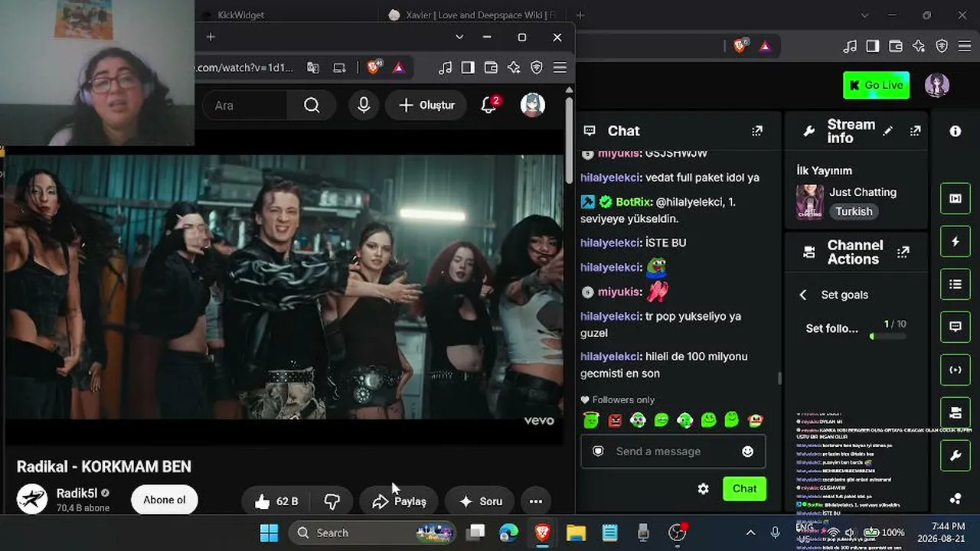The width and height of the screenshot is (980, 551).
Task: Toggle the lightning bolt panel icon
Action: tap(955, 241)
